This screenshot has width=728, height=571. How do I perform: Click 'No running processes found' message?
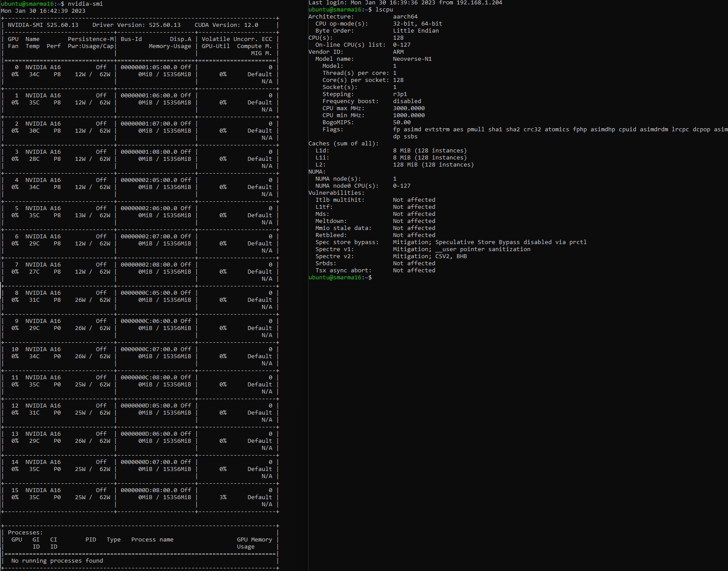57,560
